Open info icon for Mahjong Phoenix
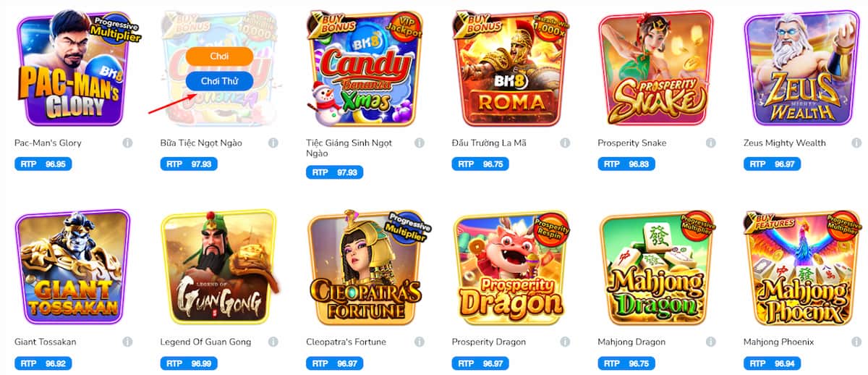Image resolution: width=868 pixels, height=375 pixels. pos(856,342)
